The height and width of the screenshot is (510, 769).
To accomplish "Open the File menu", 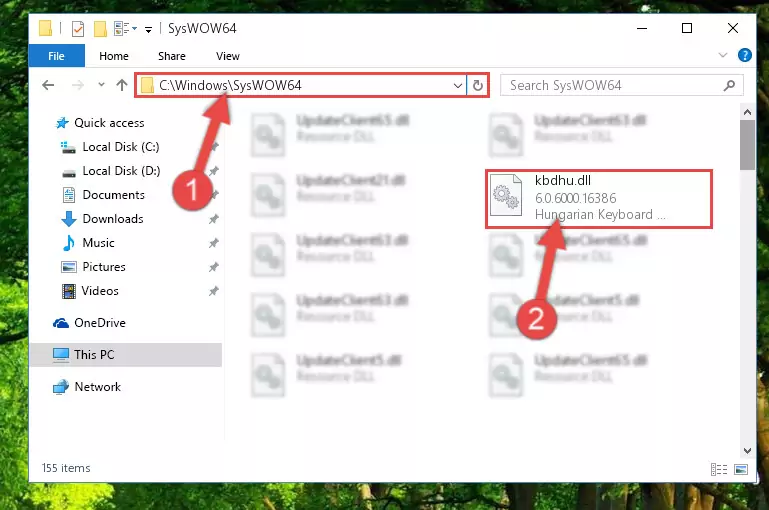I will point(56,56).
